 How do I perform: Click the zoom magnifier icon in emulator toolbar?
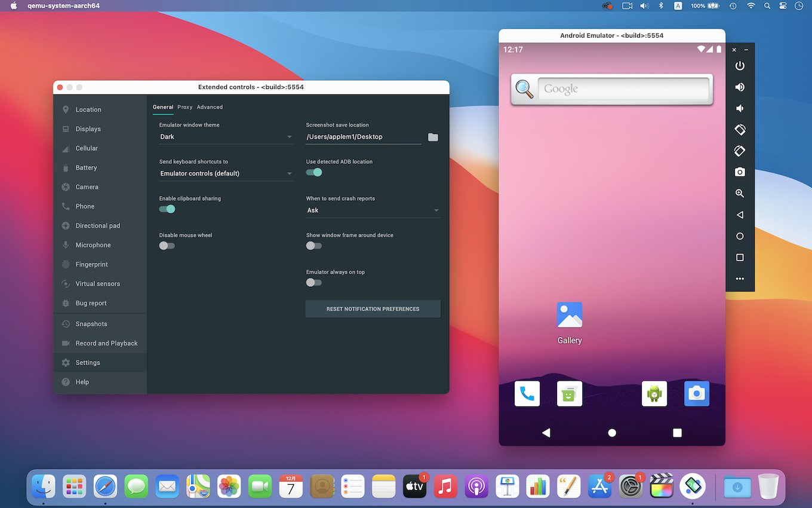tap(740, 194)
